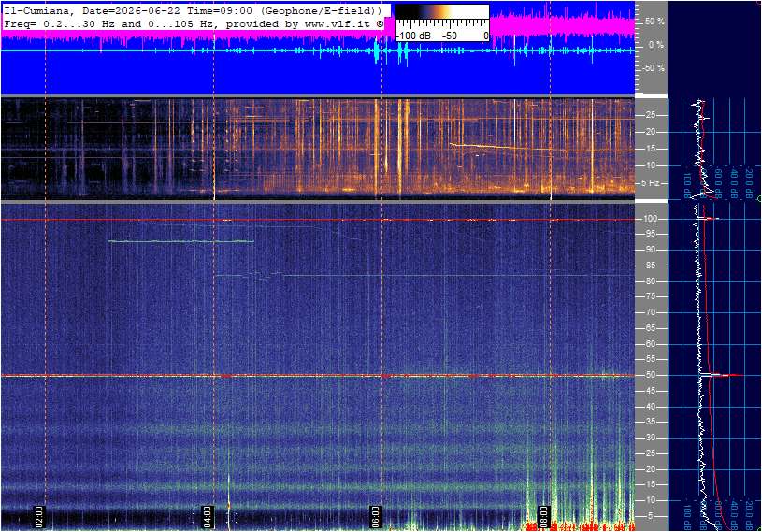Click the 15 label on upper spectrogram axis
The height and width of the screenshot is (532, 762).
(x=650, y=149)
